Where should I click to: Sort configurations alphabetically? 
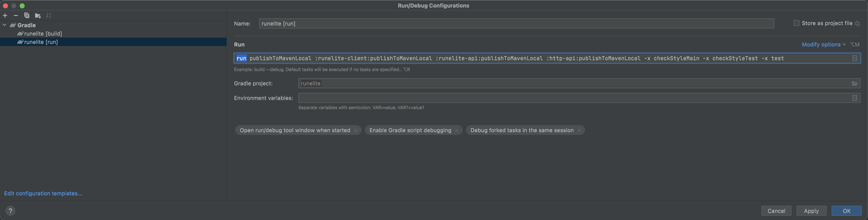[48, 15]
